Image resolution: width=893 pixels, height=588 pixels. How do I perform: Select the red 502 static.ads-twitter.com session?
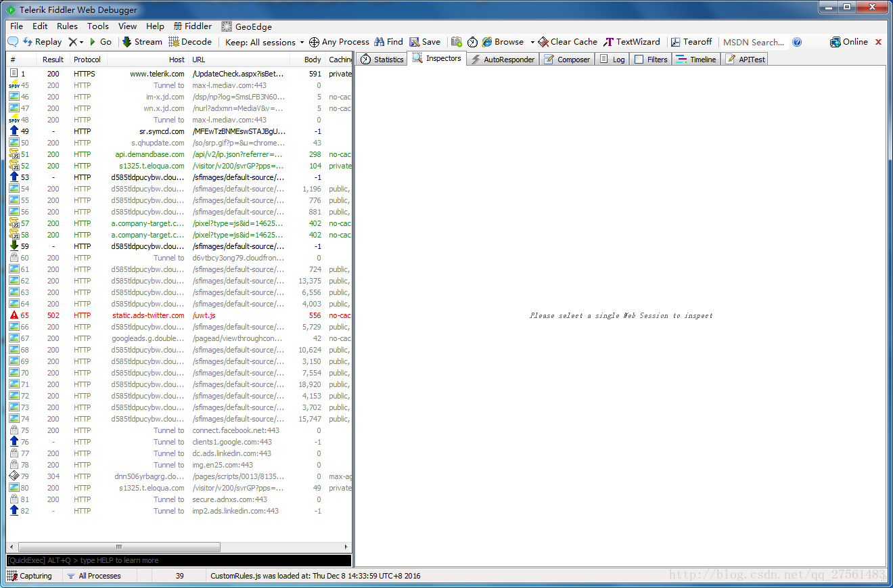(x=179, y=315)
